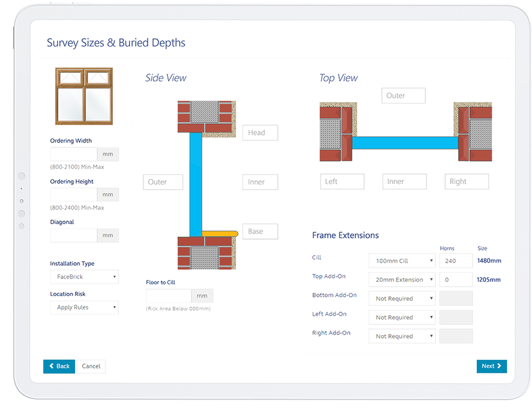Select the Left field in Top View
This screenshot has height=410, width=532.
pyautogui.click(x=342, y=181)
